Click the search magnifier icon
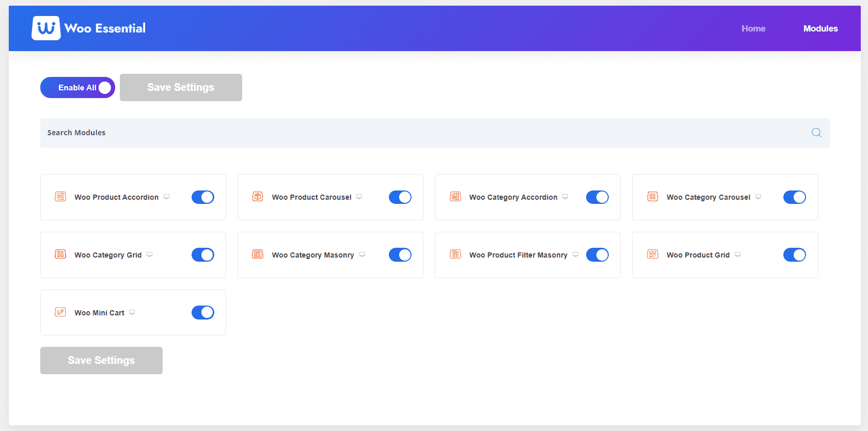The width and height of the screenshot is (868, 431). (816, 133)
